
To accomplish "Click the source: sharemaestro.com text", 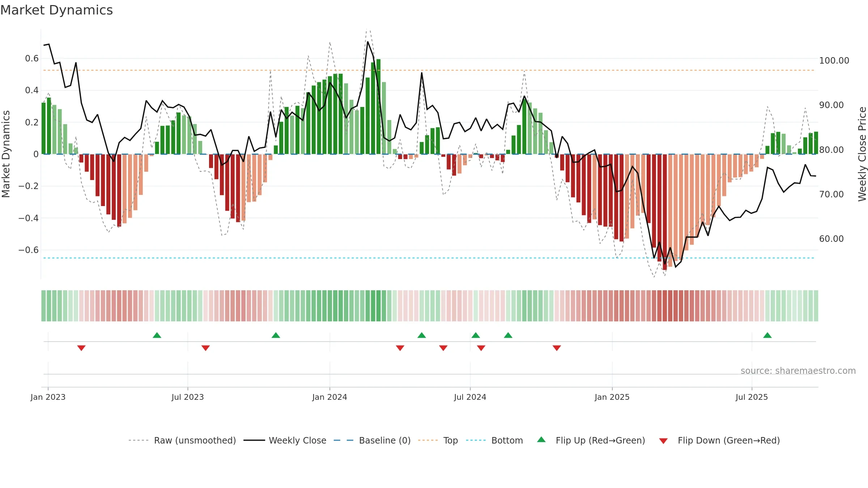I will [798, 371].
